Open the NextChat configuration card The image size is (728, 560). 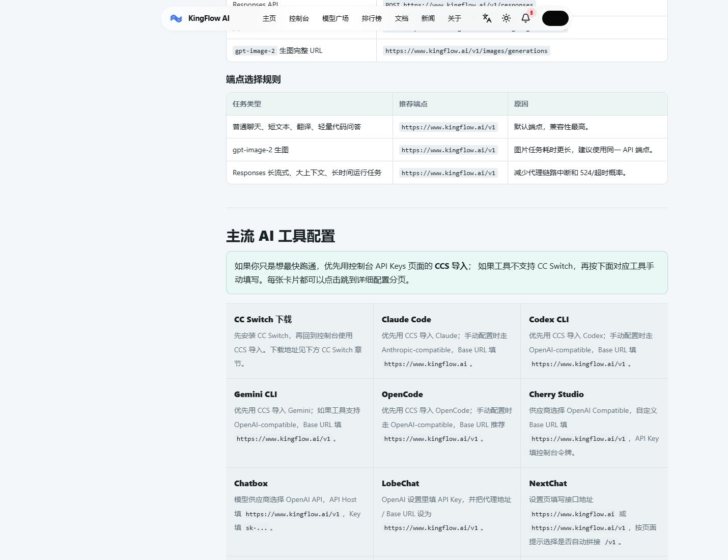[594, 512]
